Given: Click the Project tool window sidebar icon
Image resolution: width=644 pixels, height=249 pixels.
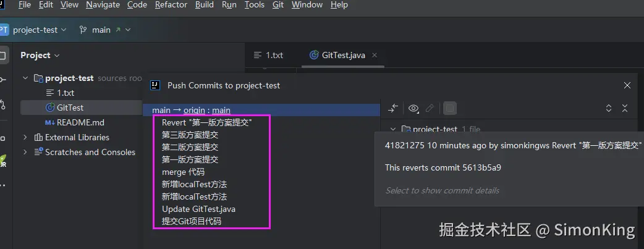Looking at the screenshot, I should 3,56.
